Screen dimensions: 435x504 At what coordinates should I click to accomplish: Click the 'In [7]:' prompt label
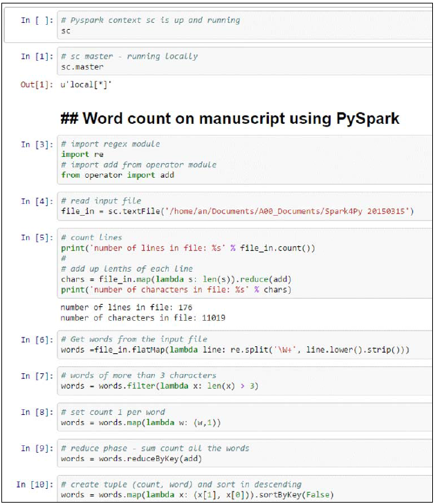[x=37, y=376]
